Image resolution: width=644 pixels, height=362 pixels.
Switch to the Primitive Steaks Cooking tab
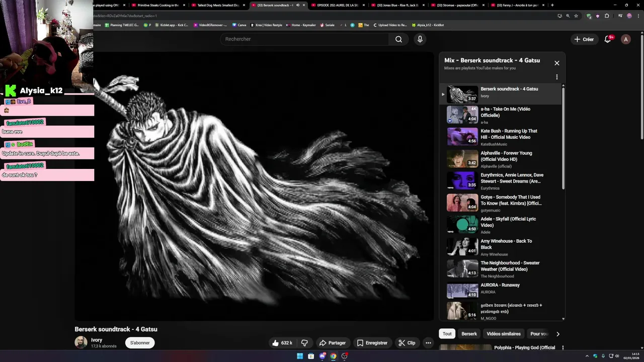pos(157,5)
